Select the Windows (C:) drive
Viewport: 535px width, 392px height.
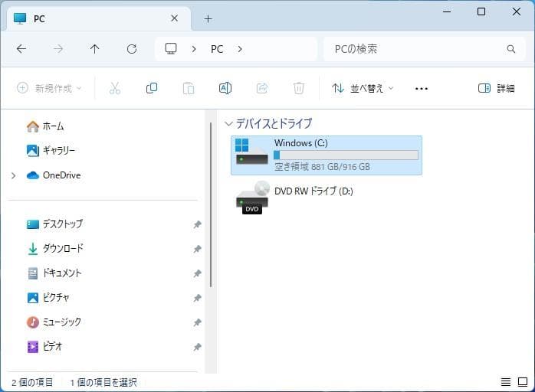327,155
